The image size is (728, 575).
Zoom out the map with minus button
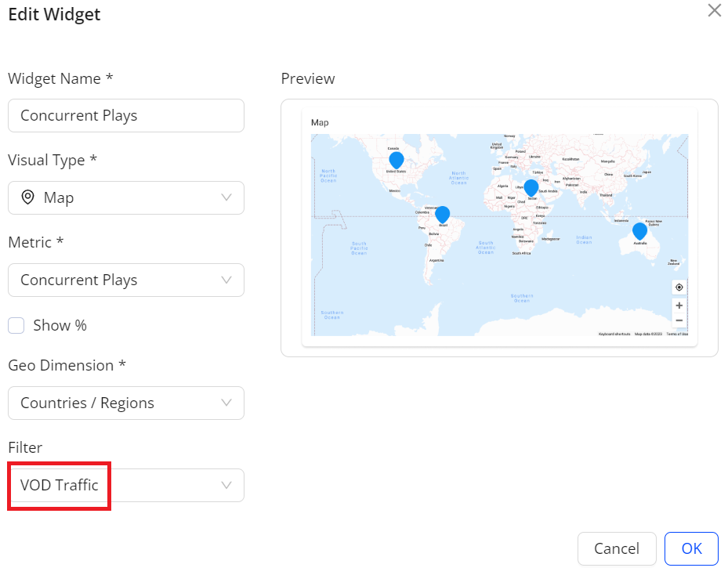[679, 320]
